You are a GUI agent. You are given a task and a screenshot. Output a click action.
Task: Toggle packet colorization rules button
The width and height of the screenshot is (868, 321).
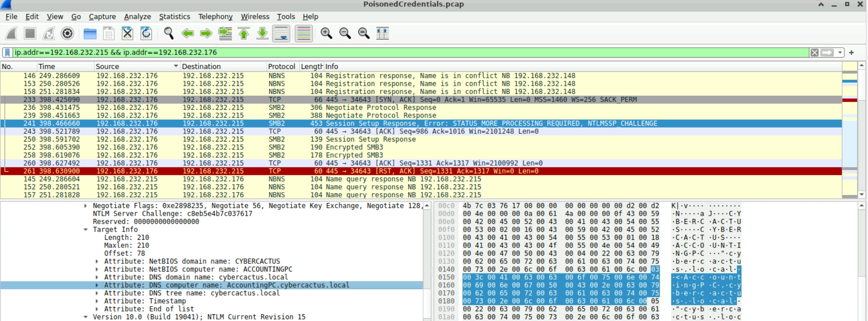pos(303,33)
